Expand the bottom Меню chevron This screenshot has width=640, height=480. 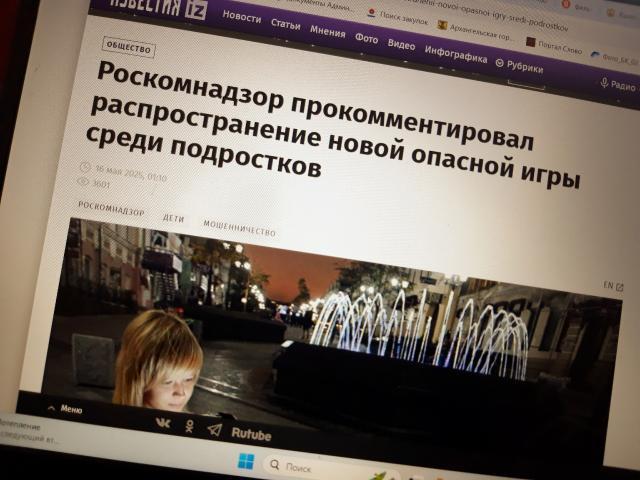(x=51, y=408)
